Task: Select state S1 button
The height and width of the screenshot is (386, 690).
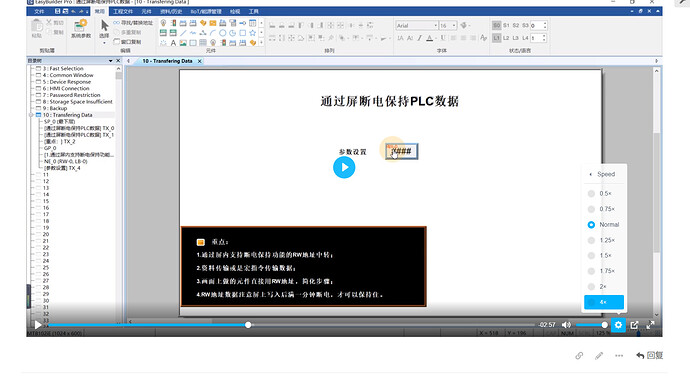Action: 506,26
